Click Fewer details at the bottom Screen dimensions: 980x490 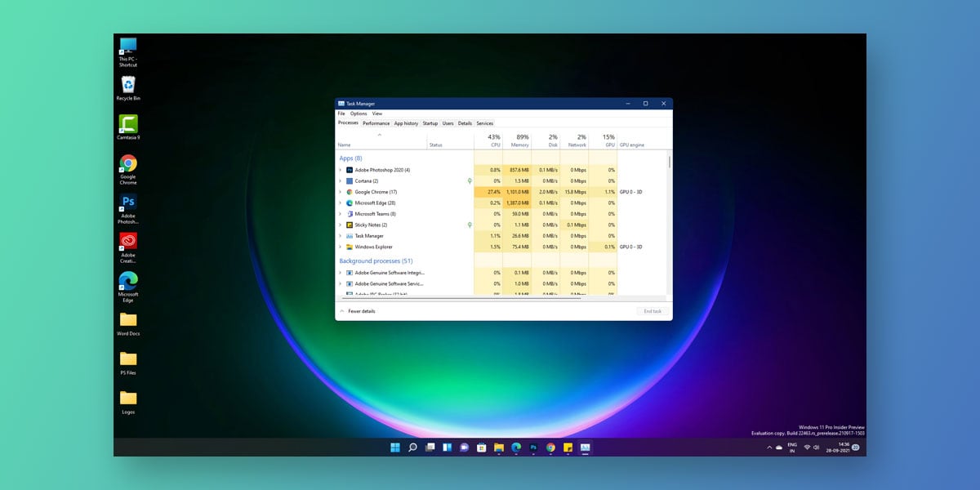coord(360,311)
